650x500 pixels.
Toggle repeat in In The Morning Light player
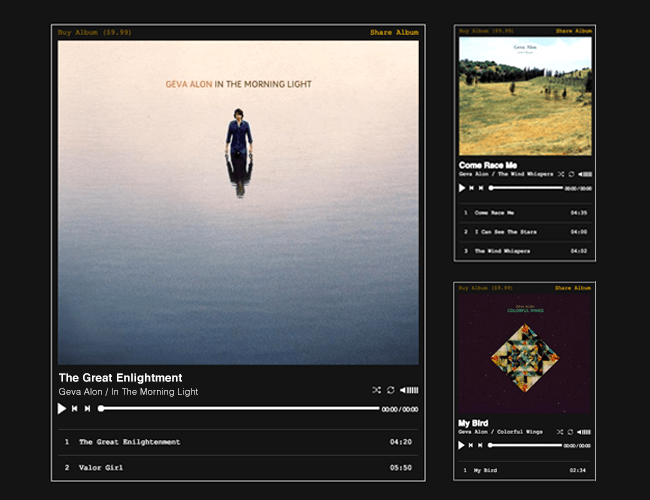pyautogui.click(x=390, y=390)
